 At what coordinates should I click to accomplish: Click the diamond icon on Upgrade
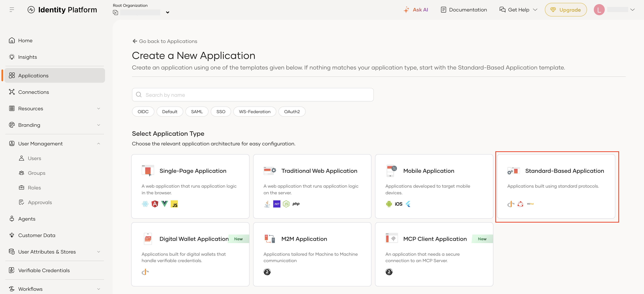(553, 10)
